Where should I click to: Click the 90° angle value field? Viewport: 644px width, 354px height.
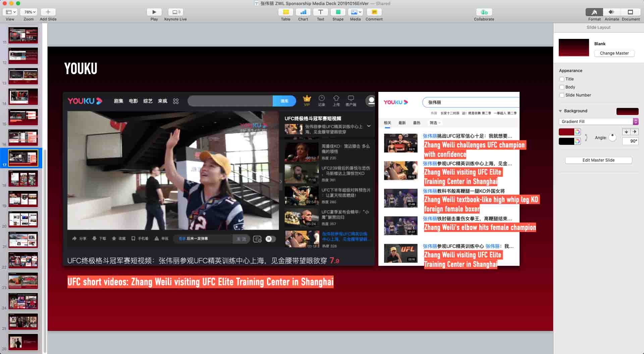click(630, 141)
